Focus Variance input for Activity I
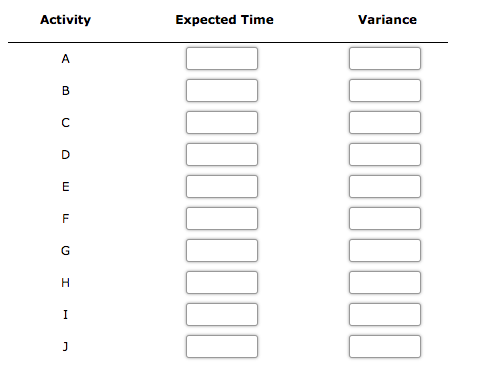489x390 pixels. click(385, 315)
